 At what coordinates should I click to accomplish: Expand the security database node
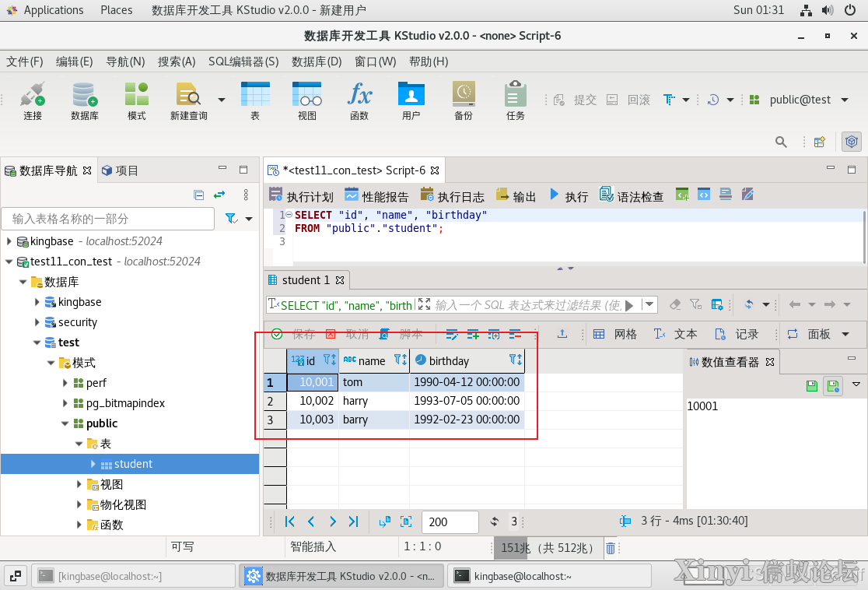pos(37,322)
